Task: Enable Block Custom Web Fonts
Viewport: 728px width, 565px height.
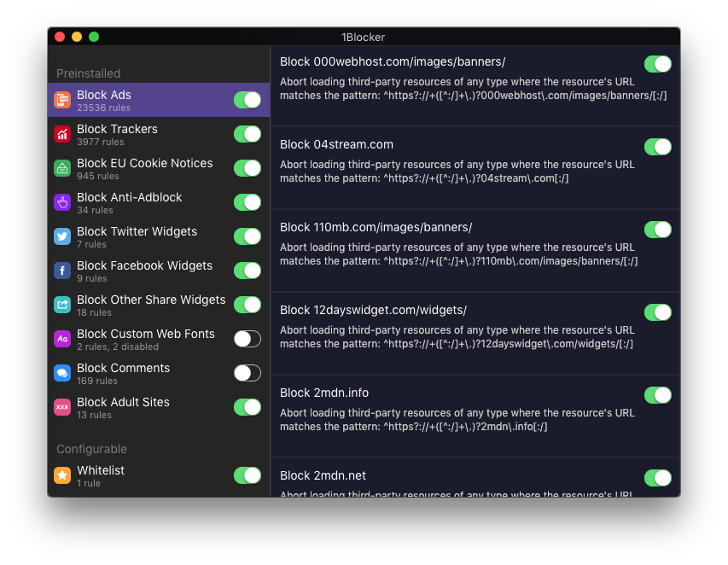Action: pyautogui.click(x=248, y=339)
